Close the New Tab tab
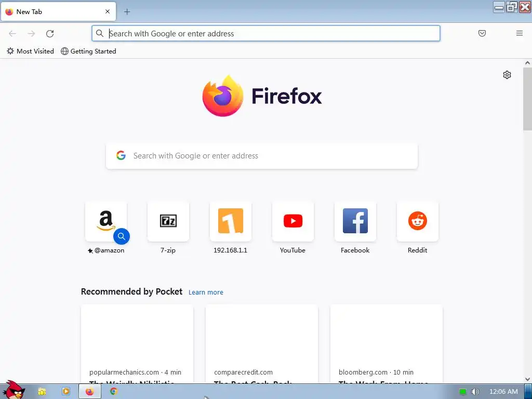Image resolution: width=532 pixels, height=399 pixels. (x=107, y=11)
